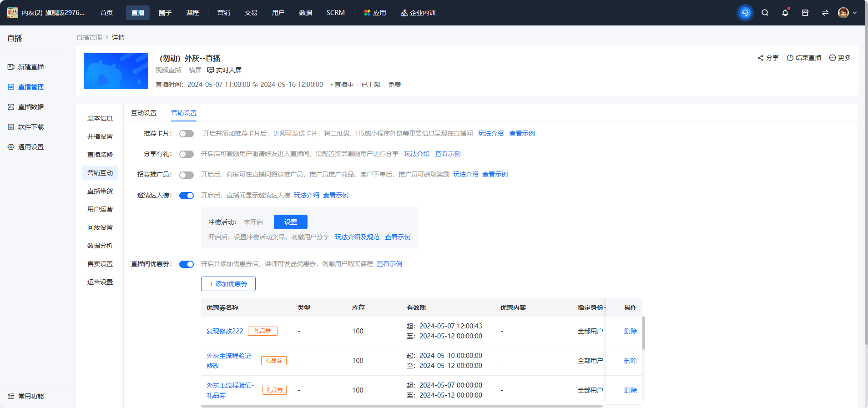
Task: Open the 更多 more options menu
Action: [840, 58]
